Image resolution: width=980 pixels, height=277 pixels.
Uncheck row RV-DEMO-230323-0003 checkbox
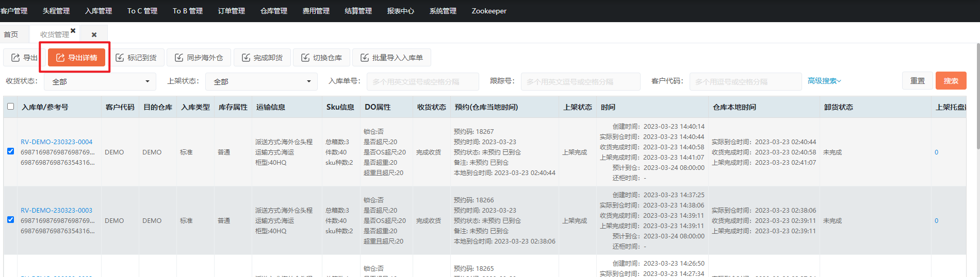tap(10, 220)
